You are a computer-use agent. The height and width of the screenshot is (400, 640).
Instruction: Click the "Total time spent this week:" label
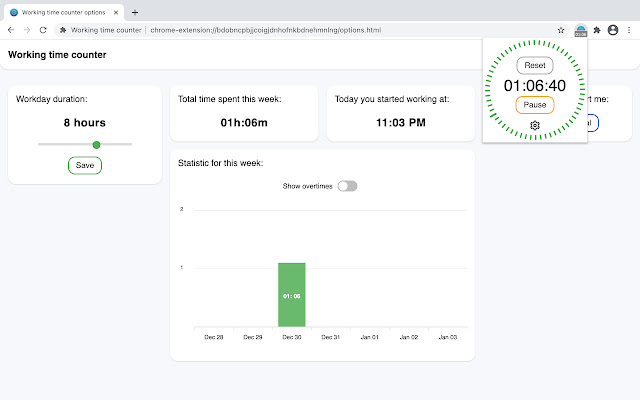(x=229, y=99)
